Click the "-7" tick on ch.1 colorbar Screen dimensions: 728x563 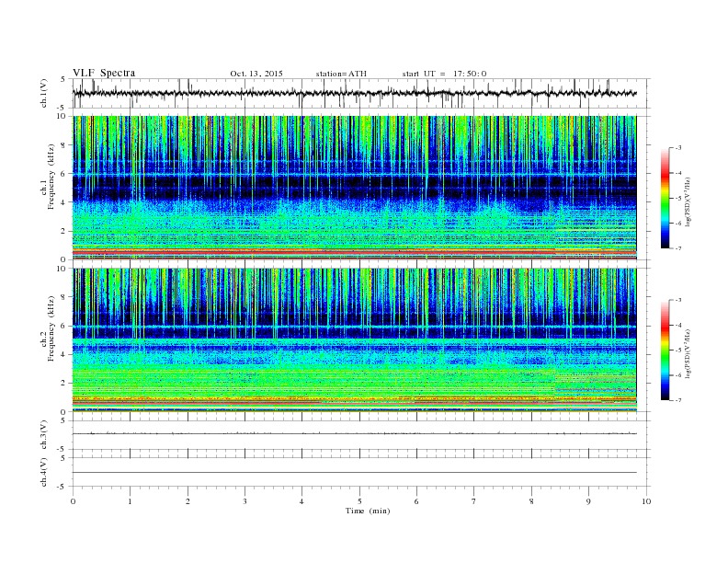click(x=677, y=248)
